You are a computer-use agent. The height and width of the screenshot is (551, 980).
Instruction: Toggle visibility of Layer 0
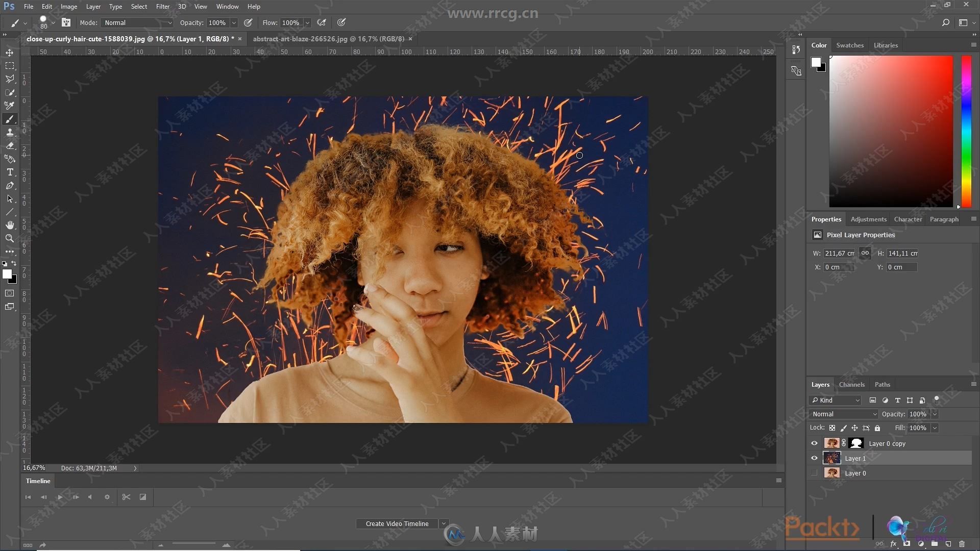(815, 473)
